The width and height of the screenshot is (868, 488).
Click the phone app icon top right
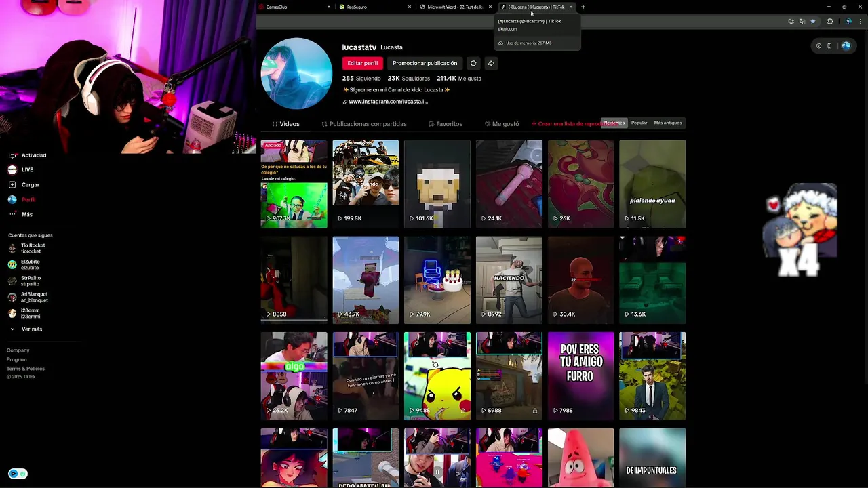pyautogui.click(x=829, y=46)
